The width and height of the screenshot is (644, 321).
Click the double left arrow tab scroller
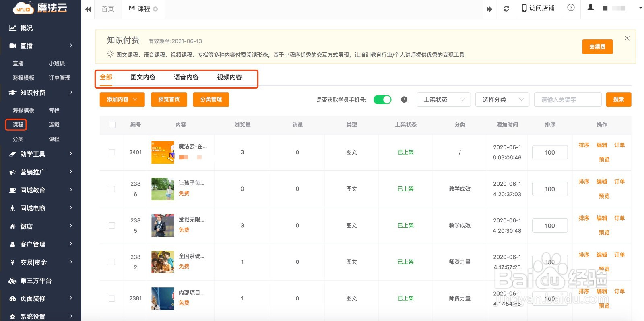click(88, 9)
